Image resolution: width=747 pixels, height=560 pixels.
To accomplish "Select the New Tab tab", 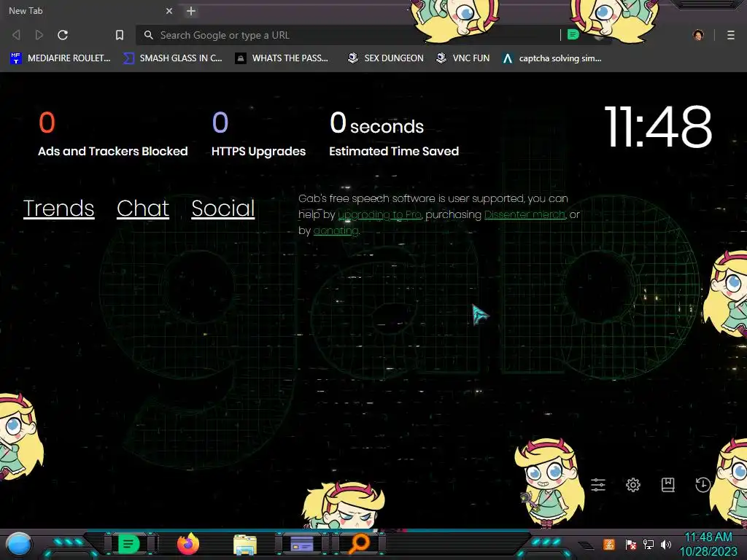I will coord(88,11).
